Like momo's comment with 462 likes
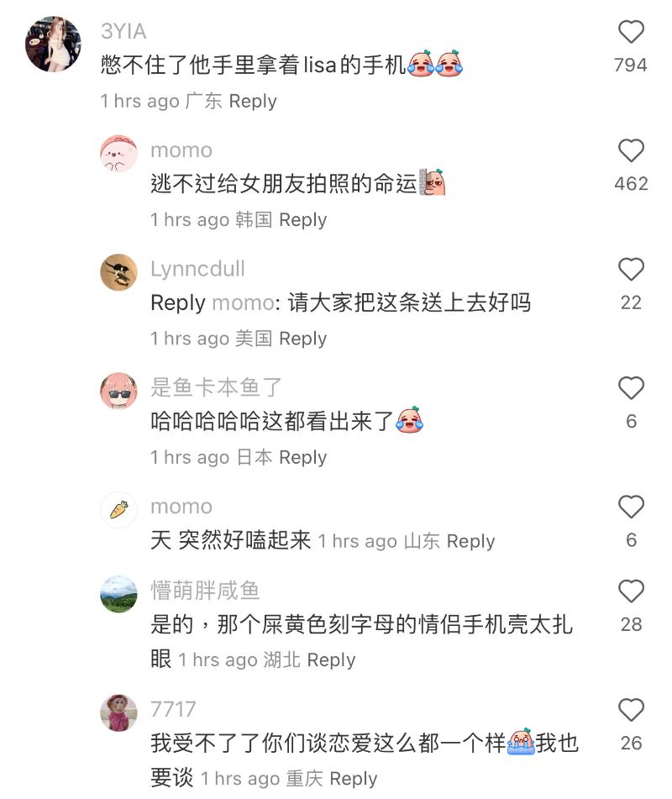This screenshot has width=672, height=799. [x=631, y=150]
